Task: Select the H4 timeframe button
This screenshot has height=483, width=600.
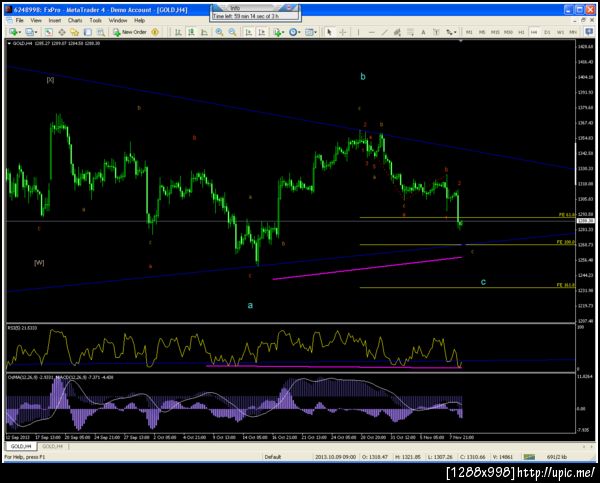Action: 534,32
